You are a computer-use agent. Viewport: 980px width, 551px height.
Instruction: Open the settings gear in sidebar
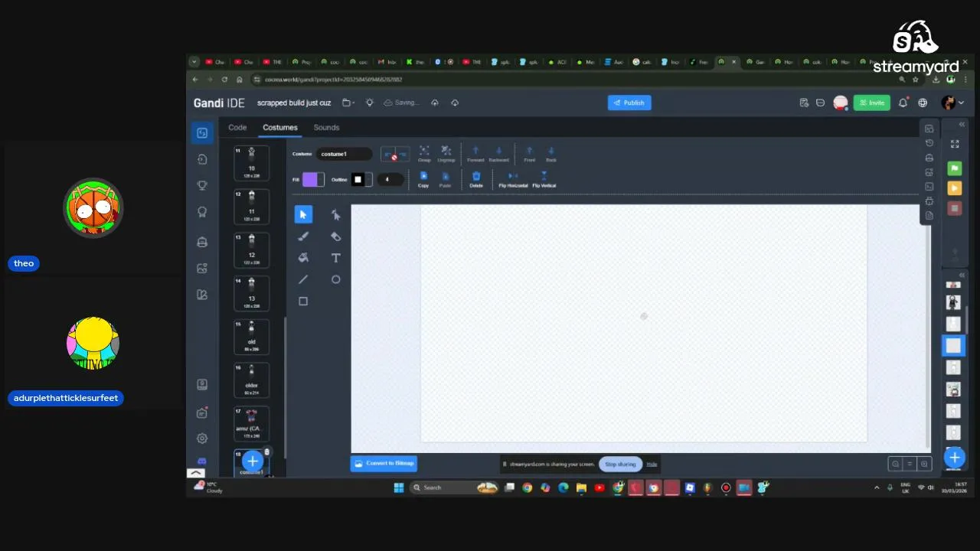(x=202, y=439)
